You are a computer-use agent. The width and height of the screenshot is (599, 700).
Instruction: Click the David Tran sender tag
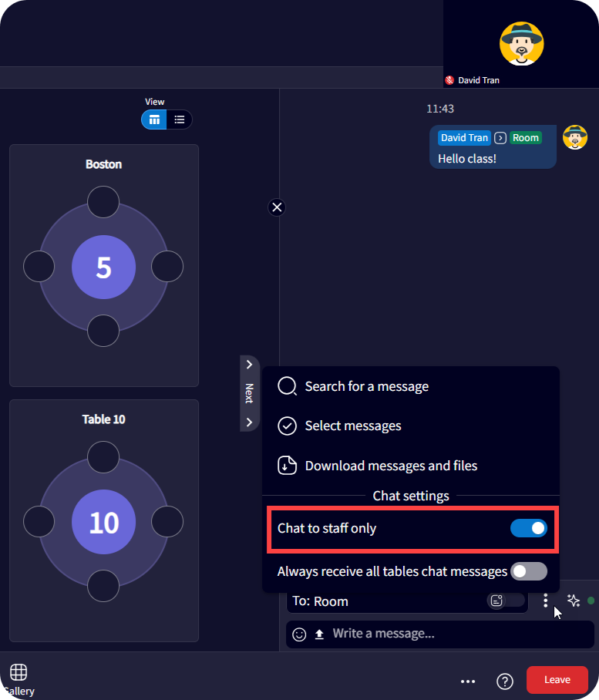click(464, 138)
